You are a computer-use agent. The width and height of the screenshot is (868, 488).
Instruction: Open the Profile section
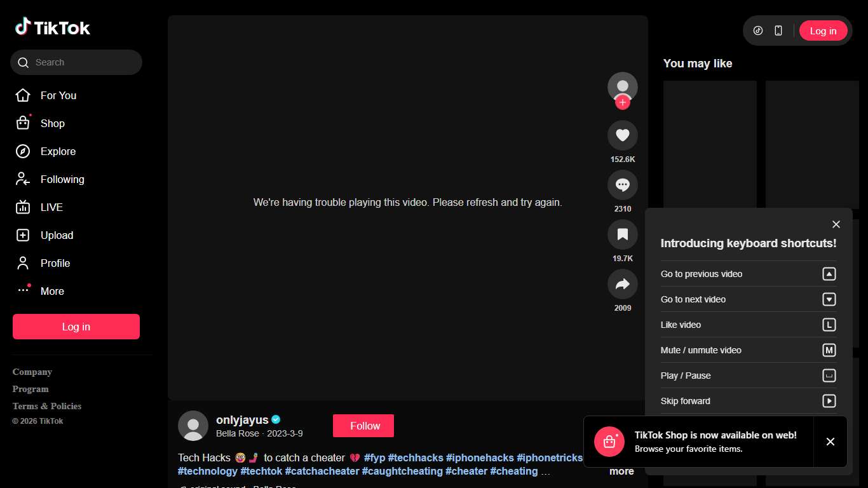pyautogui.click(x=55, y=263)
